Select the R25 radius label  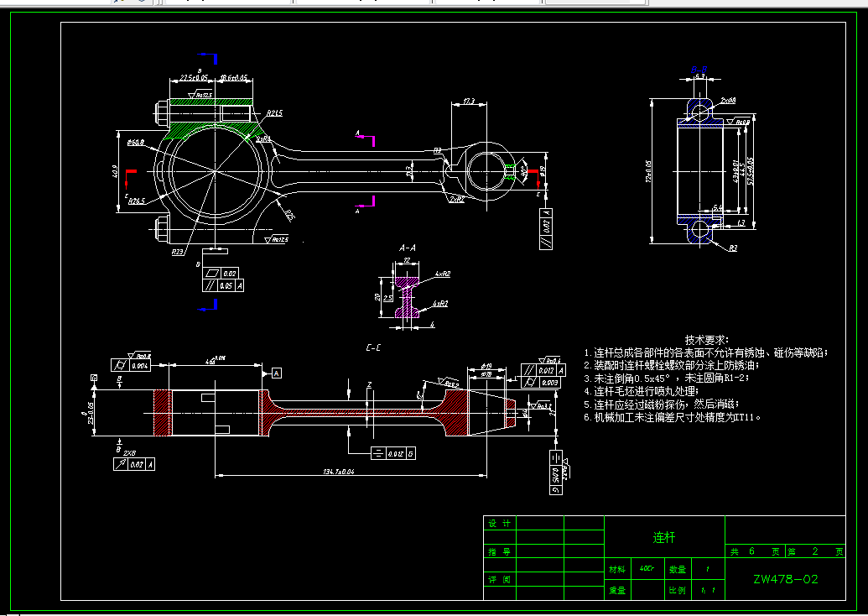coord(290,215)
